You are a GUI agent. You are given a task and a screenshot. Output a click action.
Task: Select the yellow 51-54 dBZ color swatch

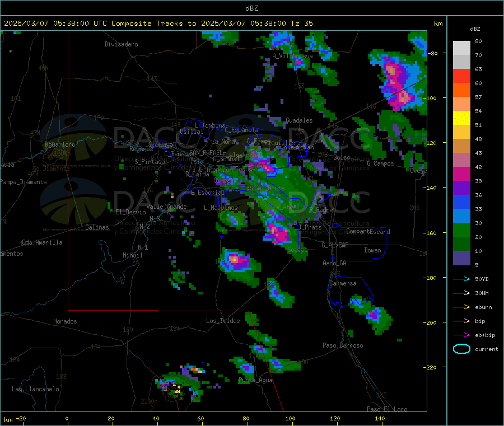tap(461, 118)
